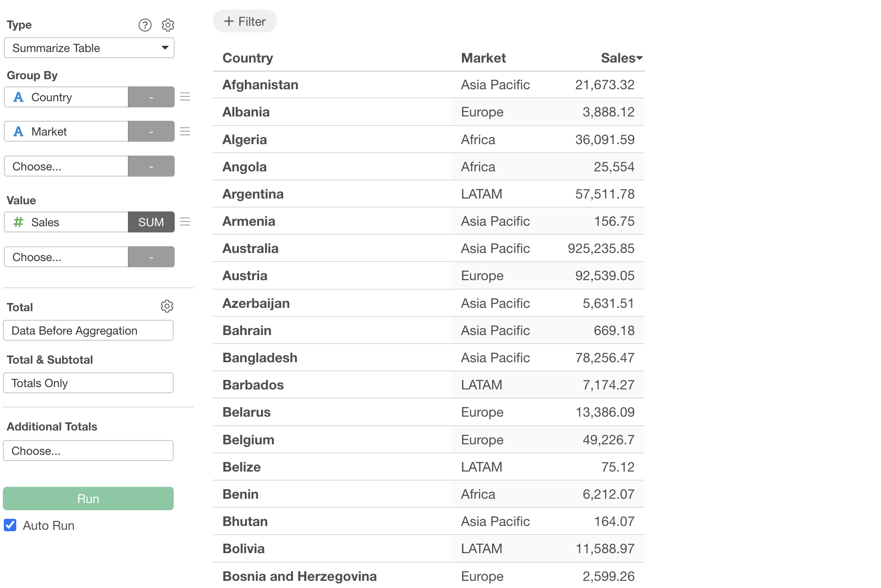
Task: Toggle the Auto Run checkbox
Action: pos(10,525)
